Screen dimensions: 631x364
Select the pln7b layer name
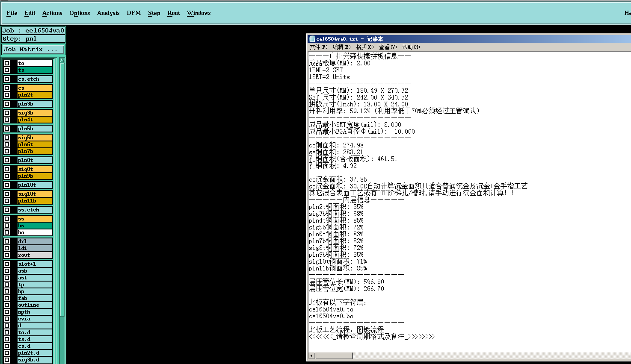point(35,151)
